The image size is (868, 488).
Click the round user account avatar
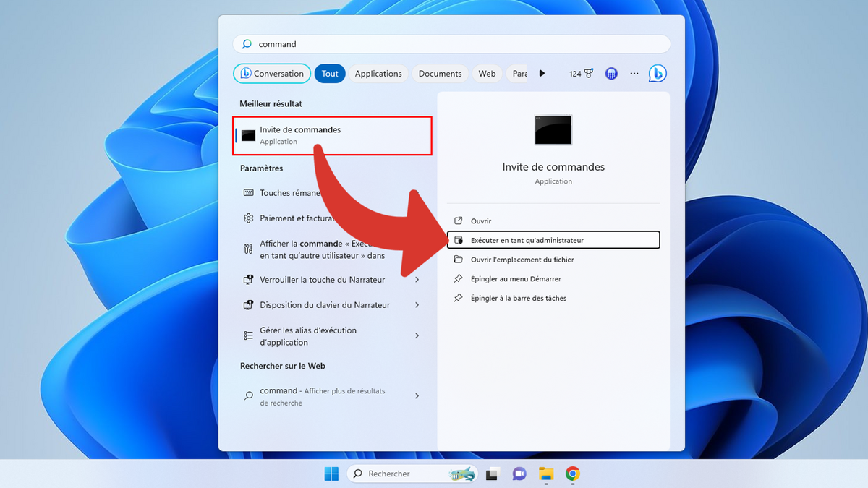click(611, 74)
